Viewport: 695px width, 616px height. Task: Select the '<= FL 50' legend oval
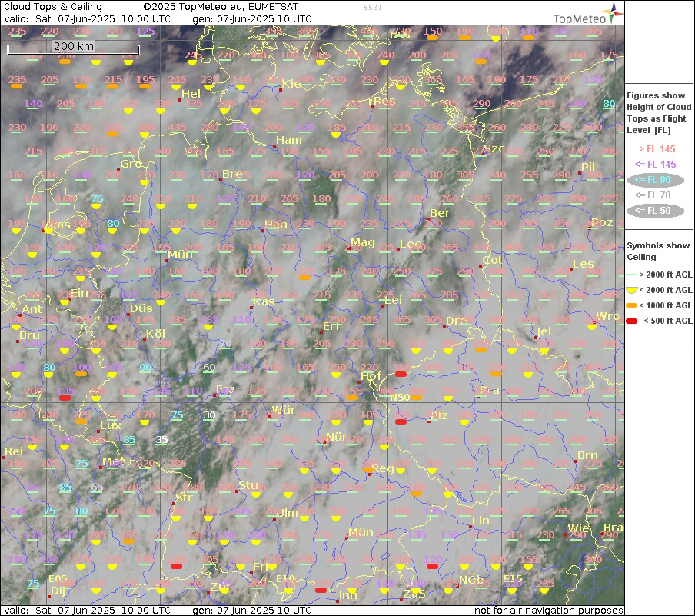[x=656, y=211]
